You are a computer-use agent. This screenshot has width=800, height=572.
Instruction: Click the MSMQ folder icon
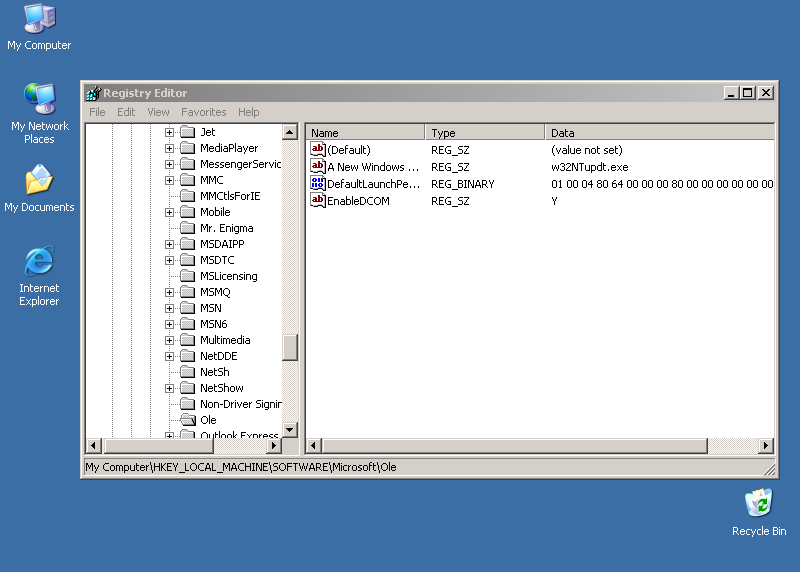pyautogui.click(x=188, y=292)
